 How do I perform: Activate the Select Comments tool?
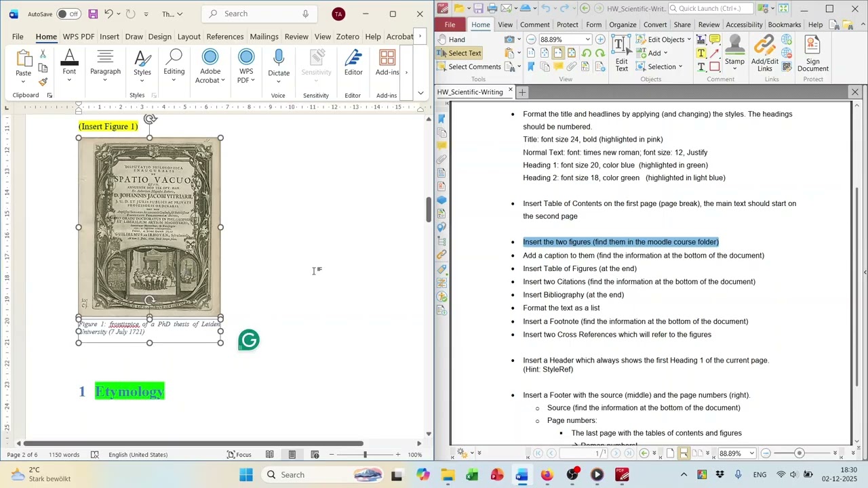tap(469, 66)
